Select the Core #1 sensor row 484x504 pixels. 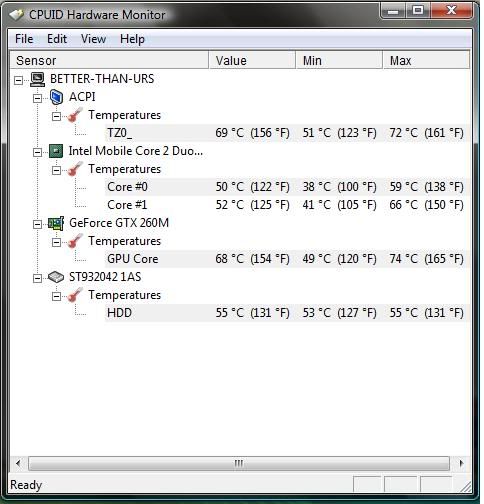tap(287, 205)
